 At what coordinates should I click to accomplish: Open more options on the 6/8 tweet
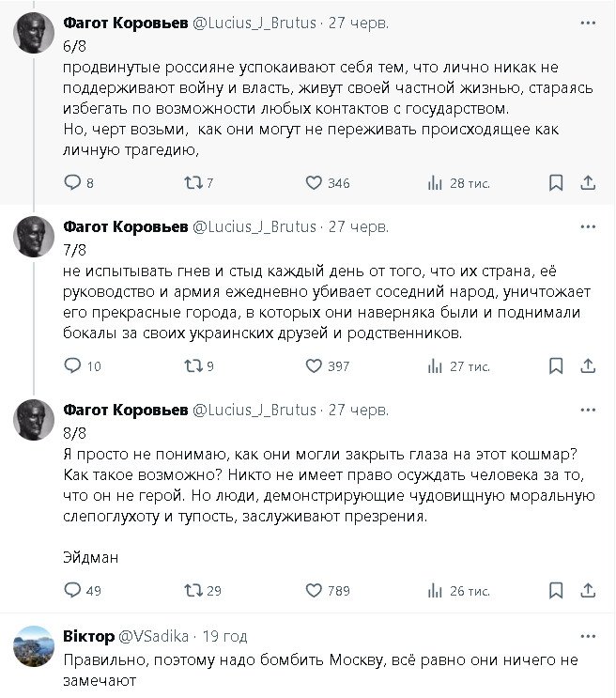[x=588, y=21]
